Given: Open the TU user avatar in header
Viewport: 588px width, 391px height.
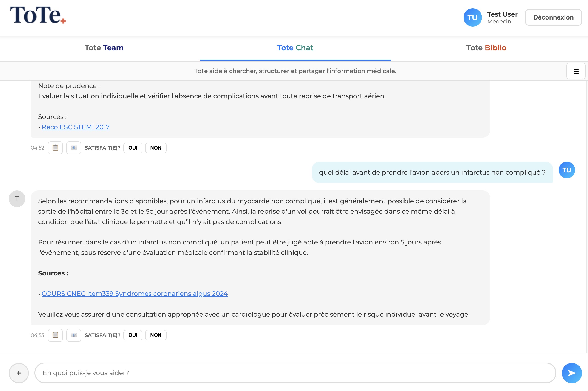Looking at the screenshot, I should click(472, 17).
